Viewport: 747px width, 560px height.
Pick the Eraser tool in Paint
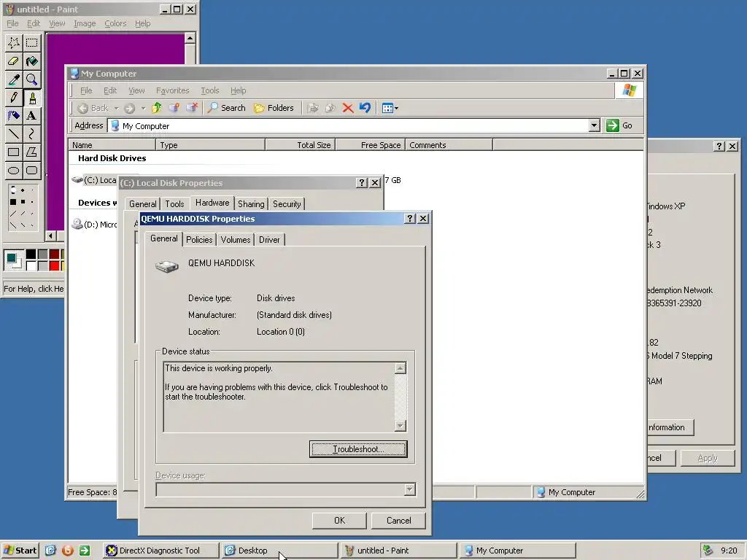pos(14,61)
